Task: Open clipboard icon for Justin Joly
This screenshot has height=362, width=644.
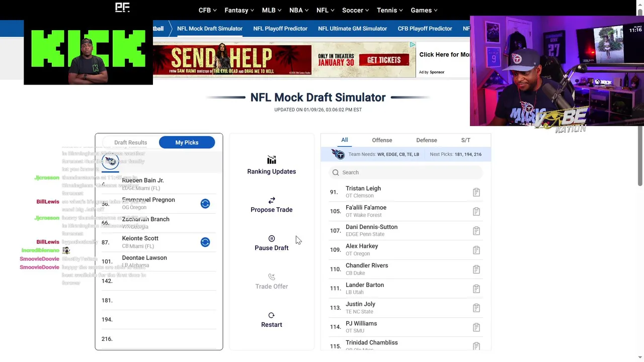Action: tap(476, 308)
